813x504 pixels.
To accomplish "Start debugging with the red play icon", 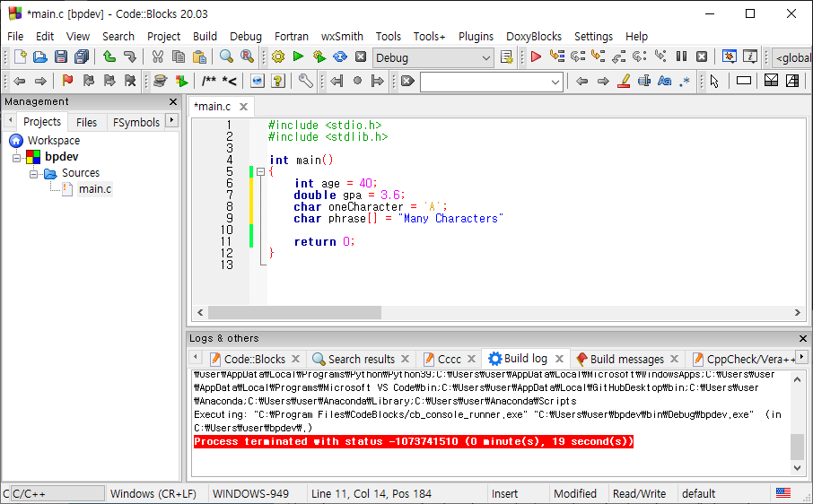I will [x=536, y=57].
